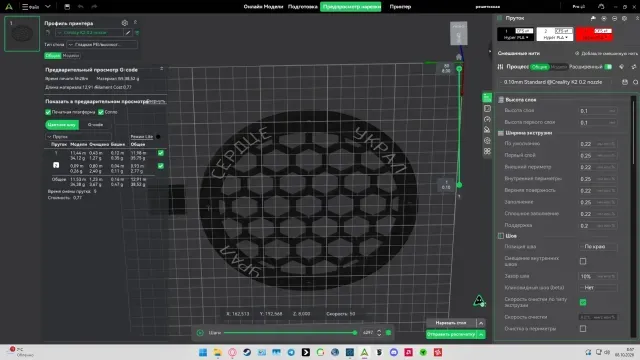This screenshot has height=360, width=640.
Task: Expand the Отправить распечатку arrow options
Action: pos(481,334)
